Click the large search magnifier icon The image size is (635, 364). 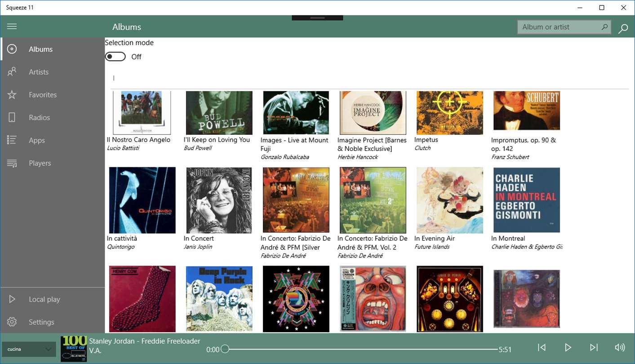[623, 29]
